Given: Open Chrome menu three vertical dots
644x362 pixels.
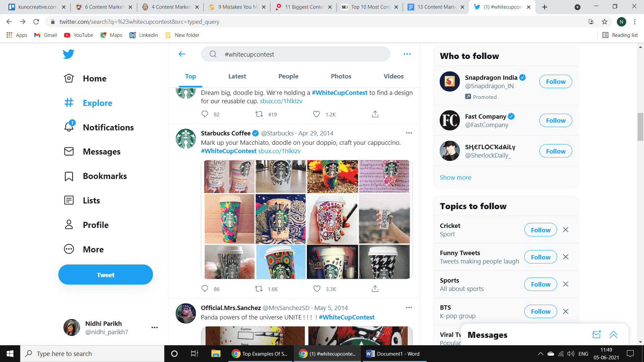Looking at the screenshot, I should (x=635, y=22).
